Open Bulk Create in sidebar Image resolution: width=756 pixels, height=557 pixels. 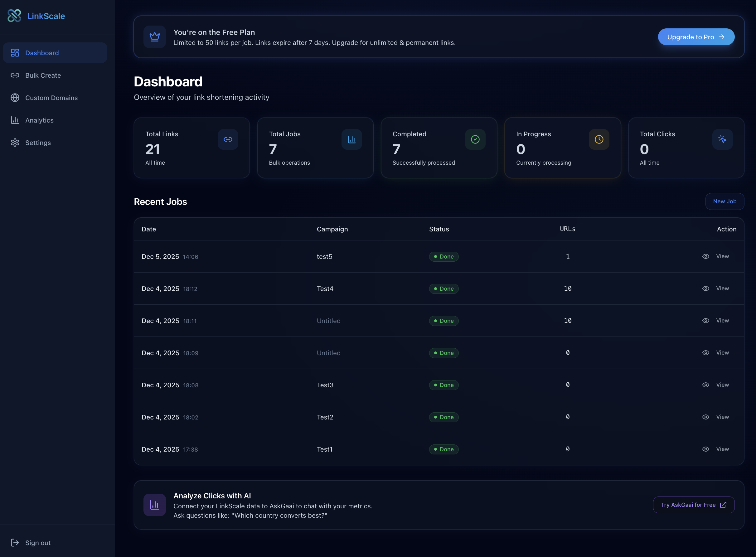coord(43,75)
